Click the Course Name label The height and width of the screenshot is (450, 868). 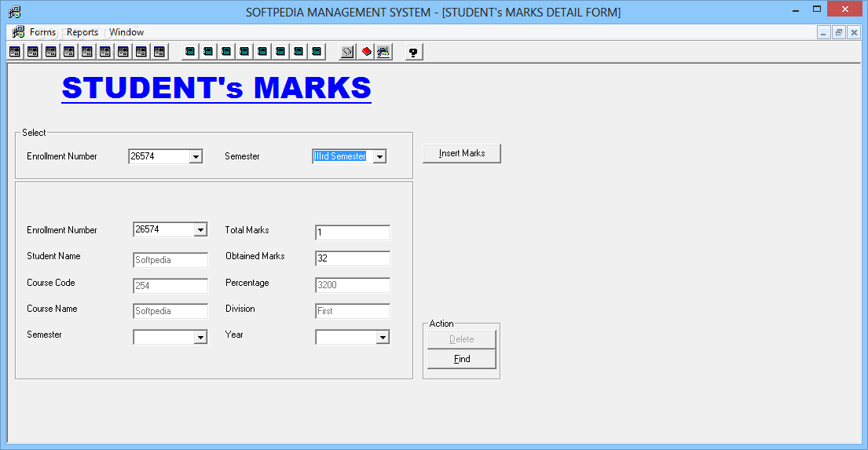pyautogui.click(x=52, y=309)
